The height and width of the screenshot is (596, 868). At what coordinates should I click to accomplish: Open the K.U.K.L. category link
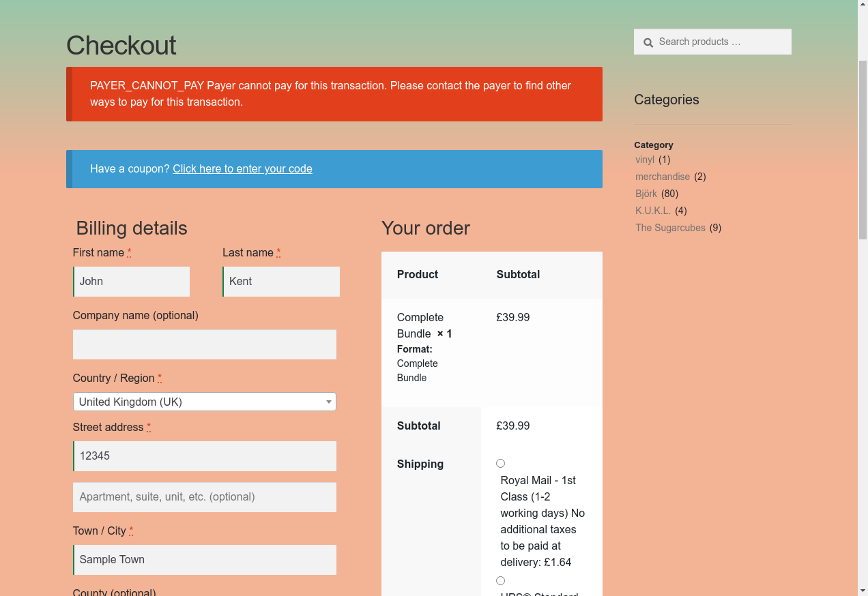[653, 211]
